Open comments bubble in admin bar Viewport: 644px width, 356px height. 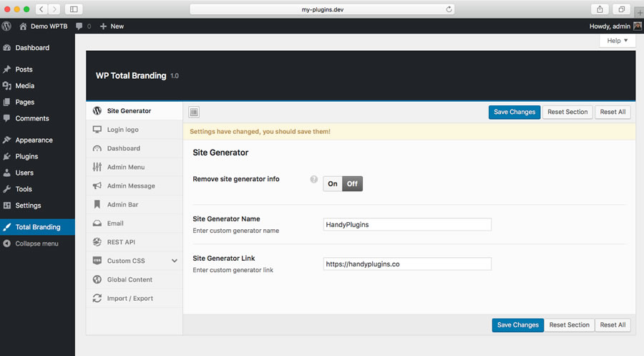point(79,27)
